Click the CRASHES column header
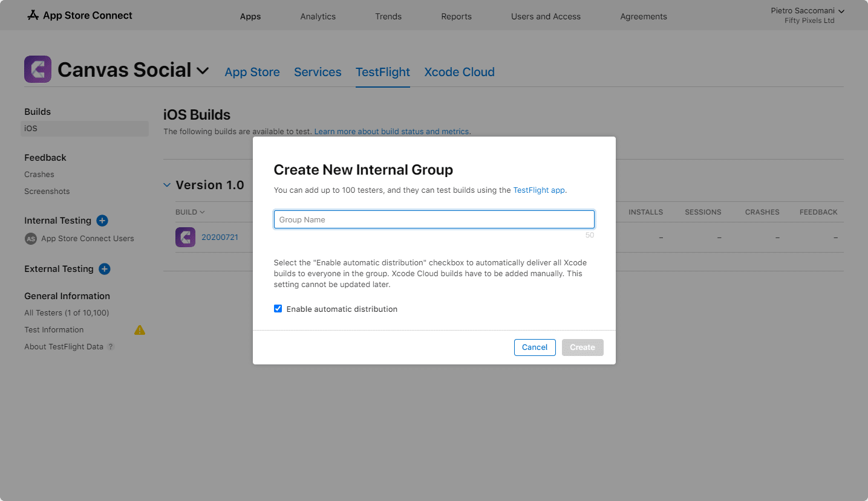This screenshot has height=501, width=868. tap(762, 212)
